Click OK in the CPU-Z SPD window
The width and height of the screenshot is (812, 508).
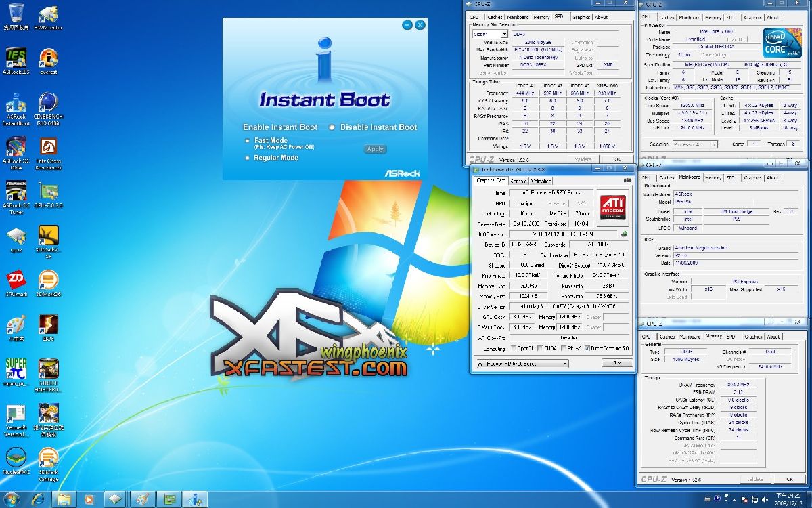pos(618,160)
